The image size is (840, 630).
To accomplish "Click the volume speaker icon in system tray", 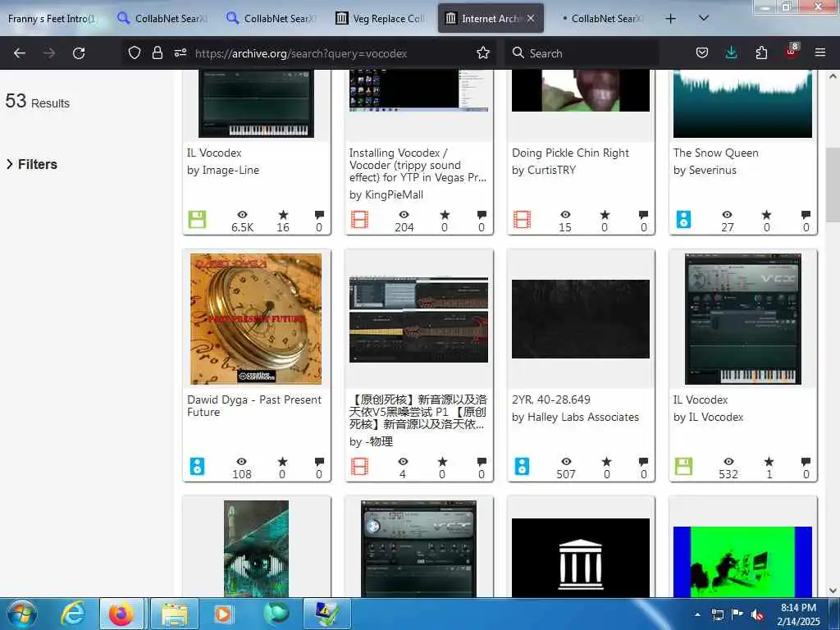I will coord(757,614).
